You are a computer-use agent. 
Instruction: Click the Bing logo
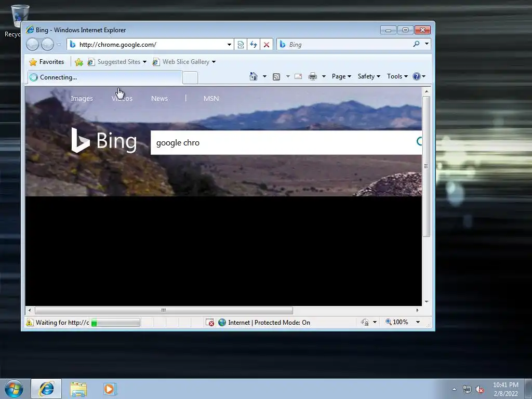(104, 140)
